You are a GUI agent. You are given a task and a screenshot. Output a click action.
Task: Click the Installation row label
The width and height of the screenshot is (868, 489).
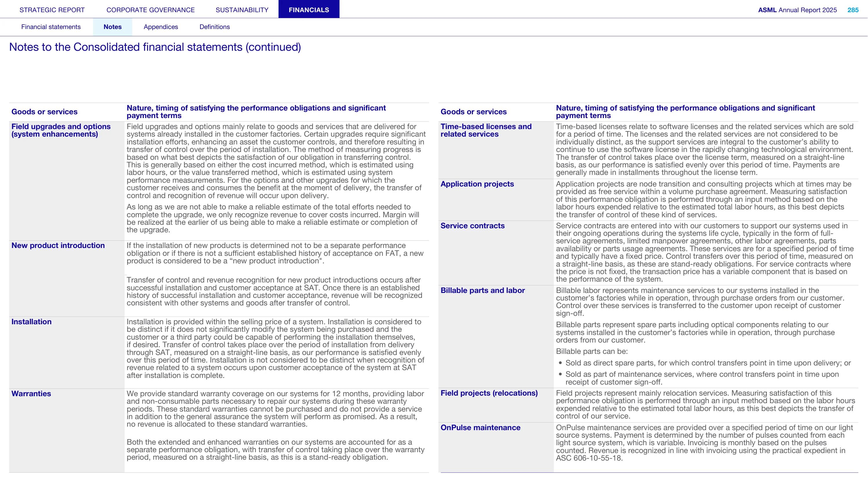coord(31,322)
